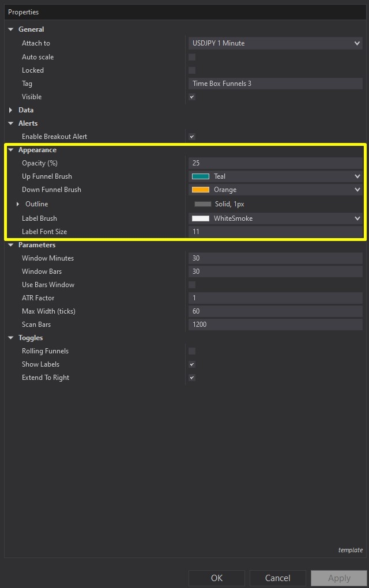Expand the Data section

[x=10, y=110]
